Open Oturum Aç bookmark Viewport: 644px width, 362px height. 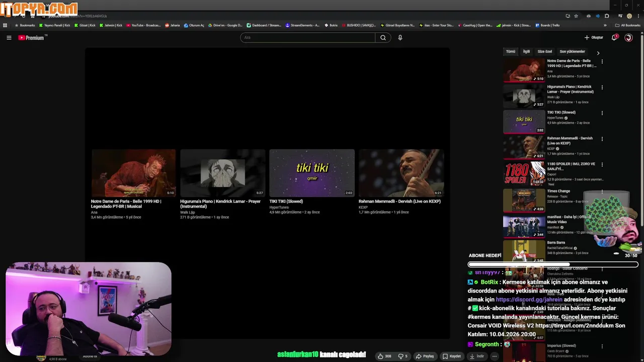pos(194,25)
